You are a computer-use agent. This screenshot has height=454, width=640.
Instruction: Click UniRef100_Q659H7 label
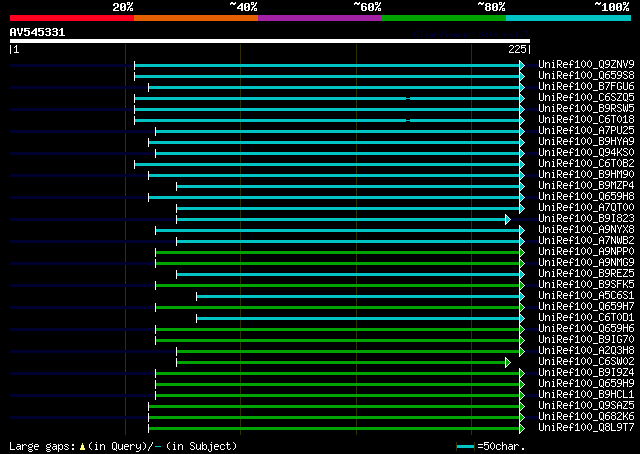point(586,307)
